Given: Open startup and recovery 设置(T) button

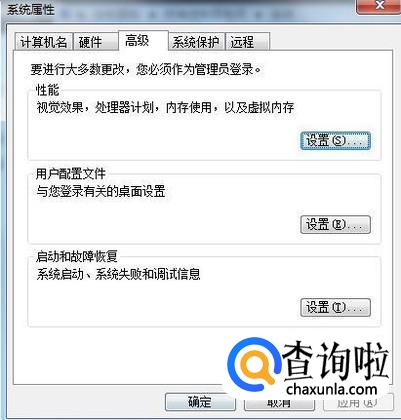Looking at the screenshot, I should pos(335,307).
